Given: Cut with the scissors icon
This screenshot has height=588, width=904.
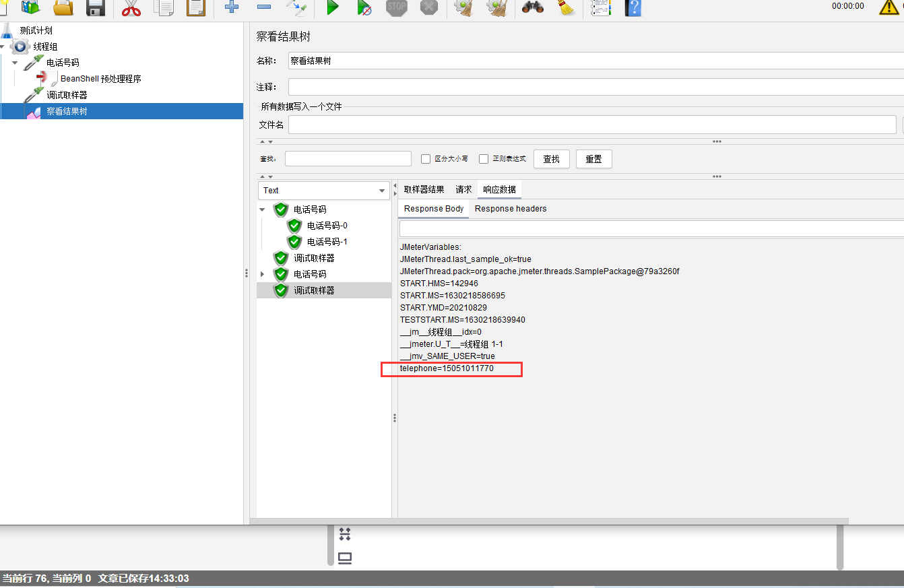Looking at the screenshot, I should point(131,7).
